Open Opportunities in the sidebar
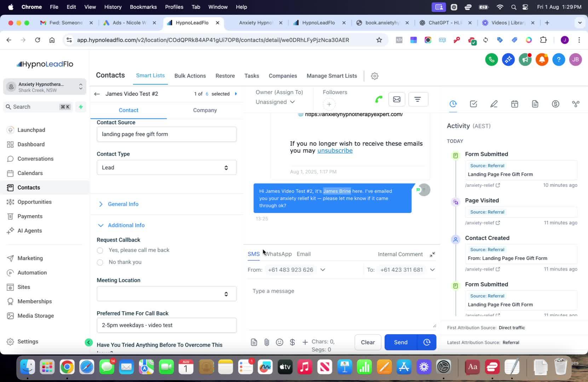Image resolution: width=588 pixels, height=382 pixels. (x=34, y=202)
